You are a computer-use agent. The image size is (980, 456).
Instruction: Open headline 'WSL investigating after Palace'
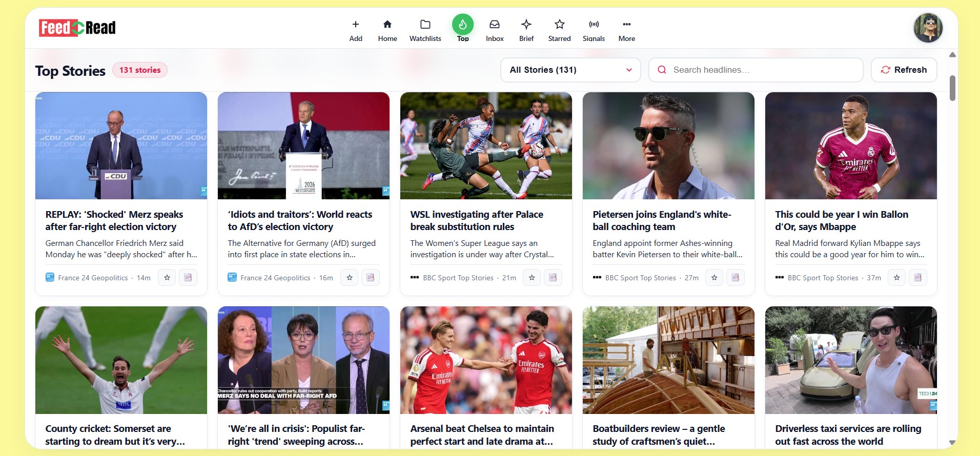[x=477, y=220]
